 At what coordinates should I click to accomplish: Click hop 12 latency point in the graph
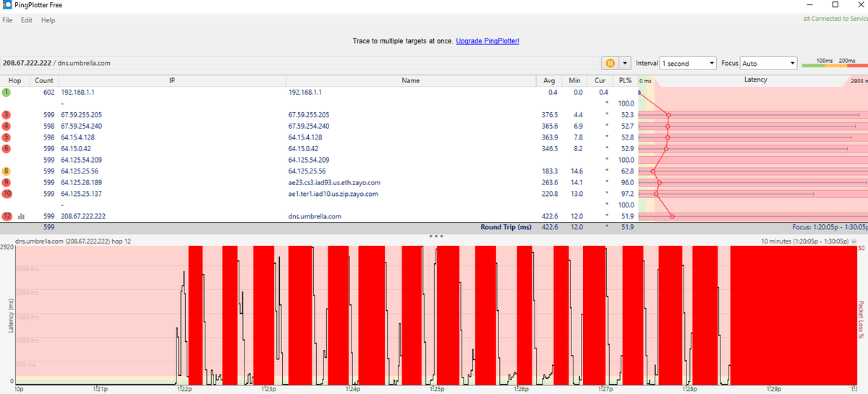(x=673, y=216)
